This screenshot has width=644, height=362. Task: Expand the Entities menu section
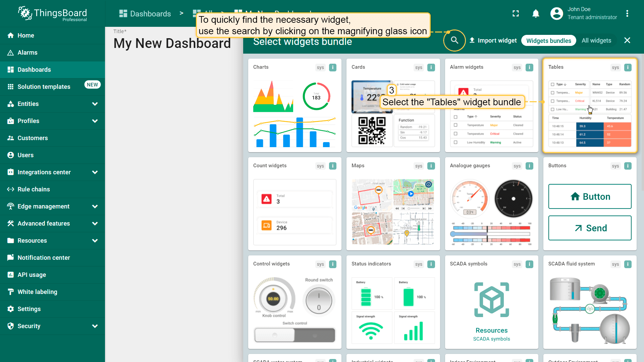coord(95,104)
